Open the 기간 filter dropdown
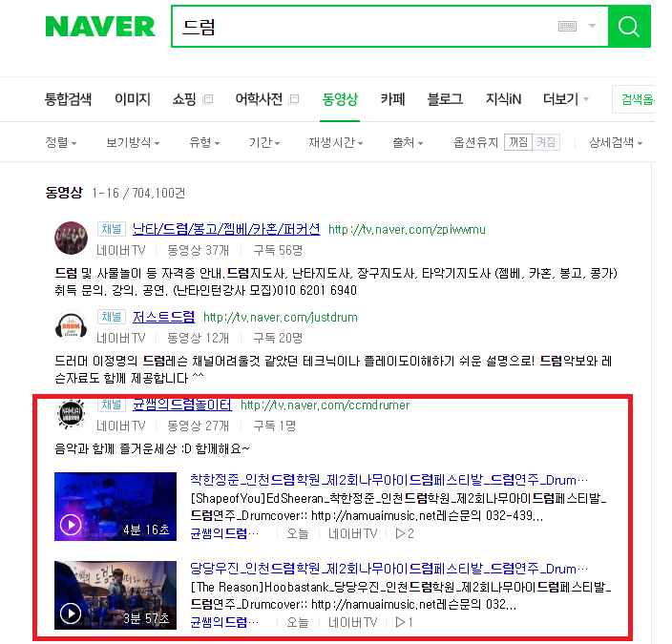 pos(264,143)
